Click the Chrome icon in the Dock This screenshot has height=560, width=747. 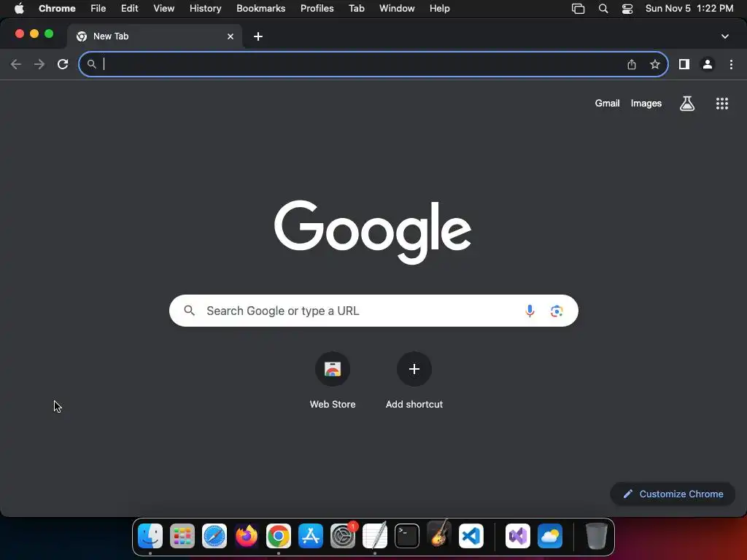pos(279,536)
